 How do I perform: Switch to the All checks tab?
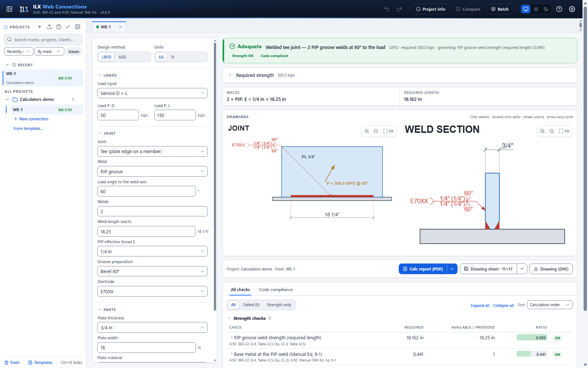[240, 290]
